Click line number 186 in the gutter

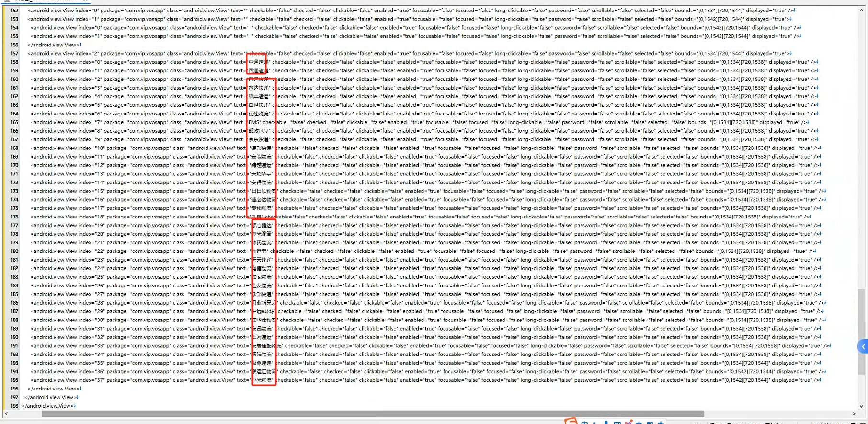click(x=14, y=303)
